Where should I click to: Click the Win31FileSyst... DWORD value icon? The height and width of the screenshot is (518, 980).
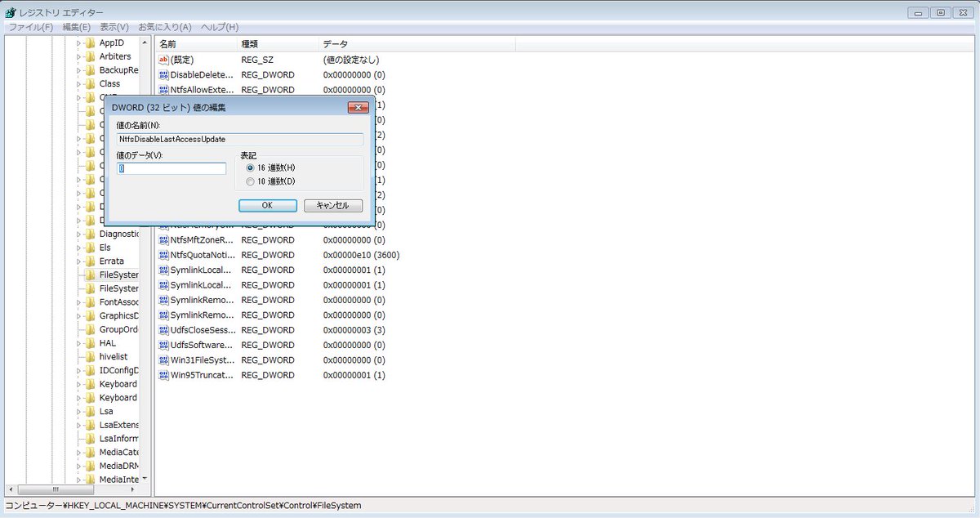point(163,360)
